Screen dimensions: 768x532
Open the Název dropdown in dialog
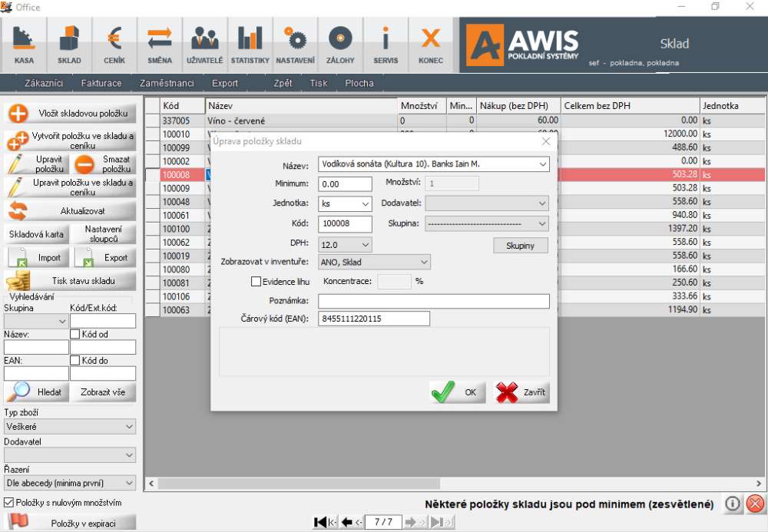[543, 164]
